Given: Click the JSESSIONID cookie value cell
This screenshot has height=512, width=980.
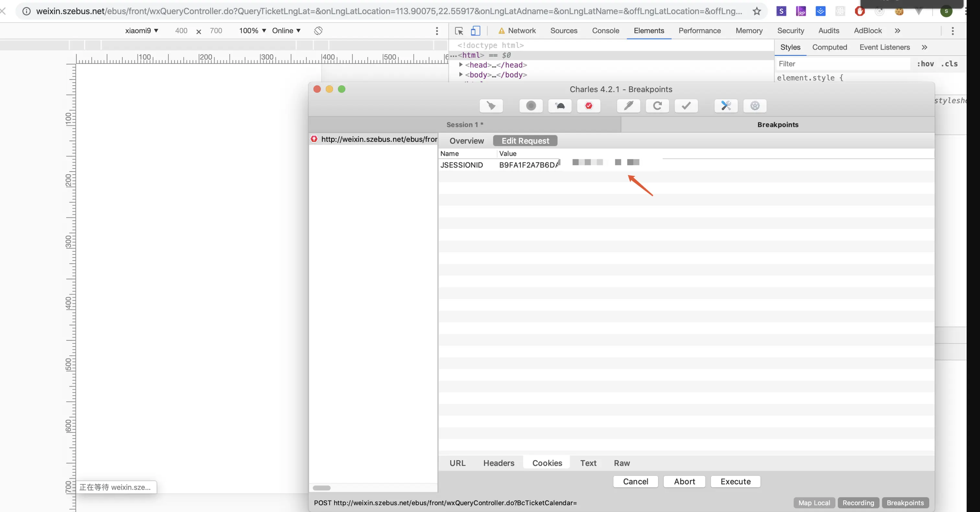Looking at the screenshot, I should 715,165.
